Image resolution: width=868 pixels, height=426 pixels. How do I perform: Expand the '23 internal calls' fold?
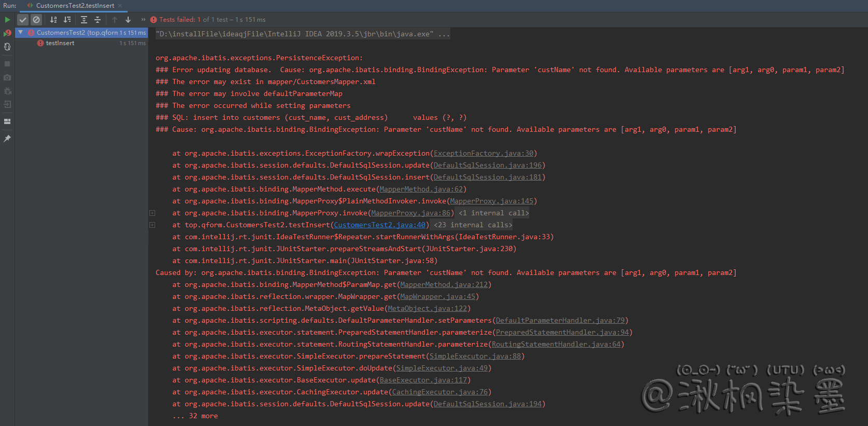pyautogui.click(x=152, y=225)
